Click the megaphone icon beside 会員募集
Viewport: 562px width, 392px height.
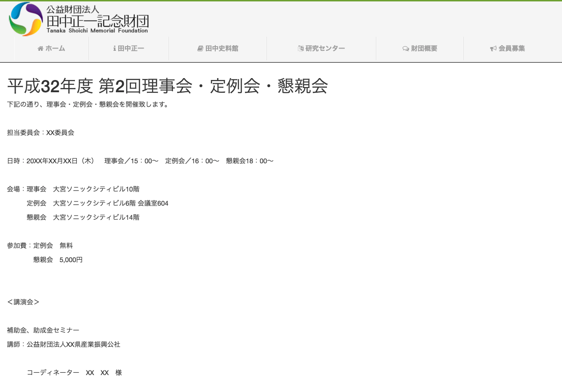493,48
